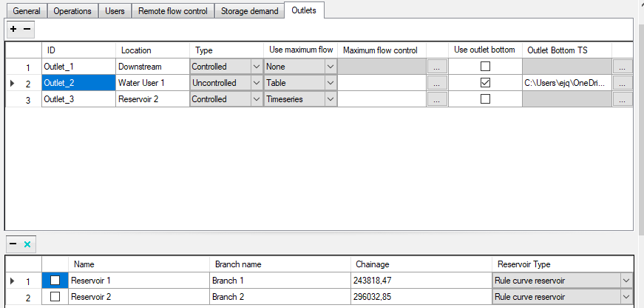Click the Branch 2 cell
The width and height of the screenshot is (644, 308).
280,296
